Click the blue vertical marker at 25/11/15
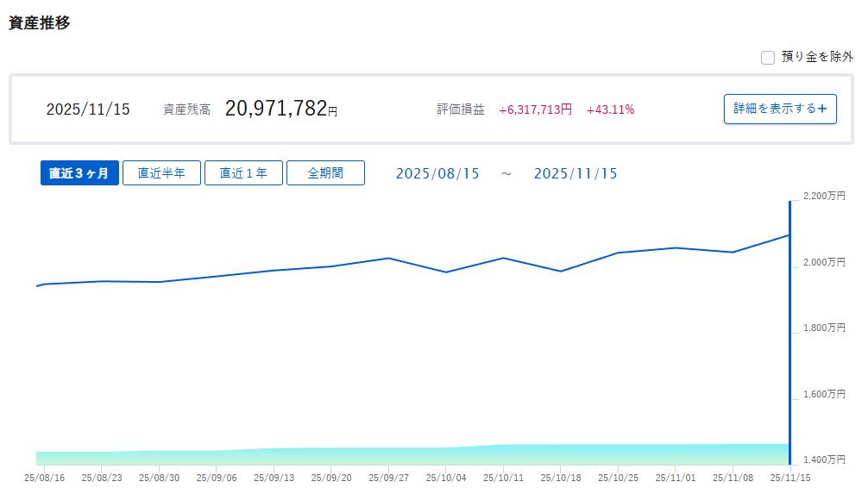The width and height of the screenshot is (868, 494). pyautogui.click(x=789, y=328)
